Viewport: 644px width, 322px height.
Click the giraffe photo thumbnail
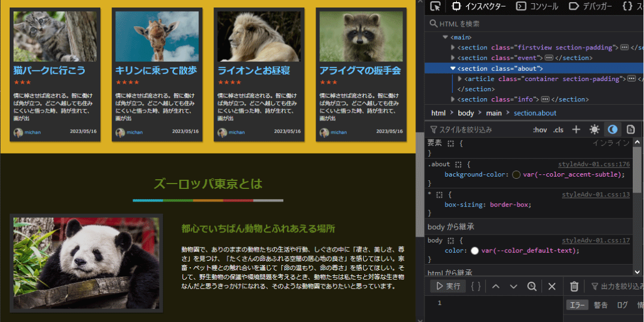(x=157, y=36)
